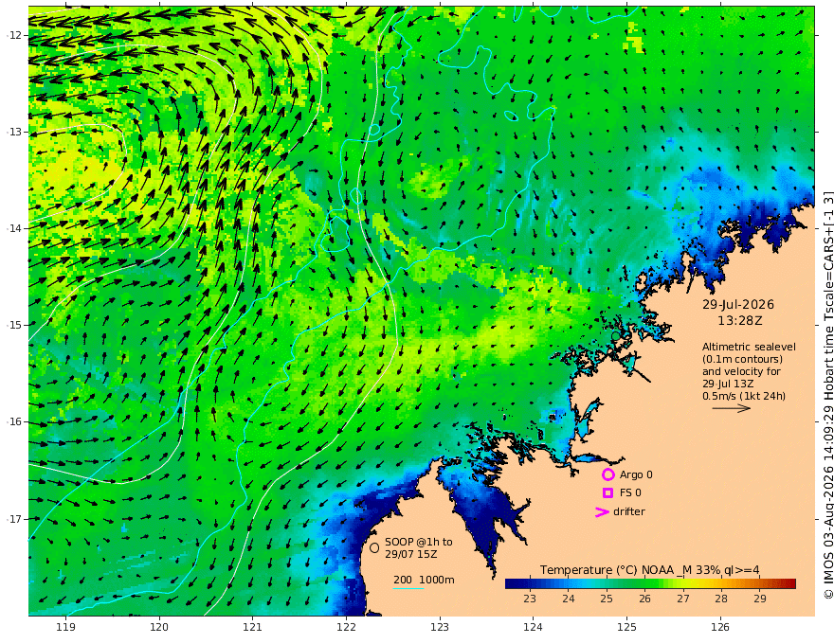Click longitude label 121 on bottom axis
Screen dimensions: 834x644
click(x=253, y=627)
